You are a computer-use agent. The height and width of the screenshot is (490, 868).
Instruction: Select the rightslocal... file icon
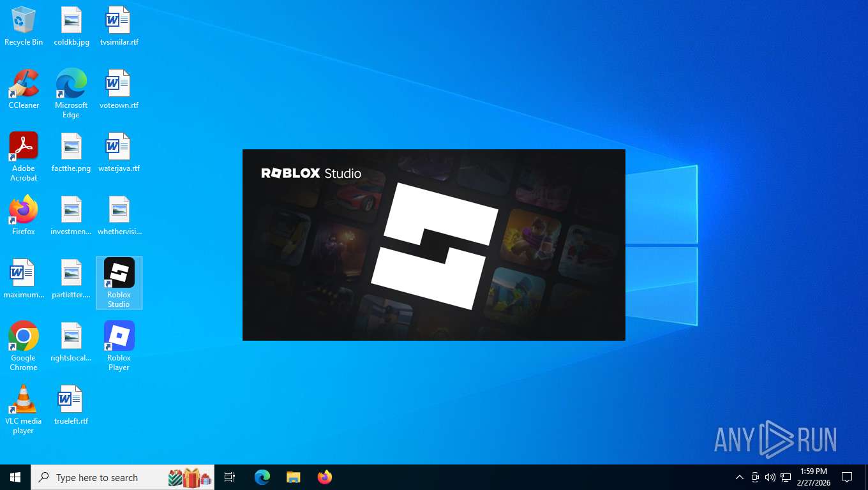[71, 342]
